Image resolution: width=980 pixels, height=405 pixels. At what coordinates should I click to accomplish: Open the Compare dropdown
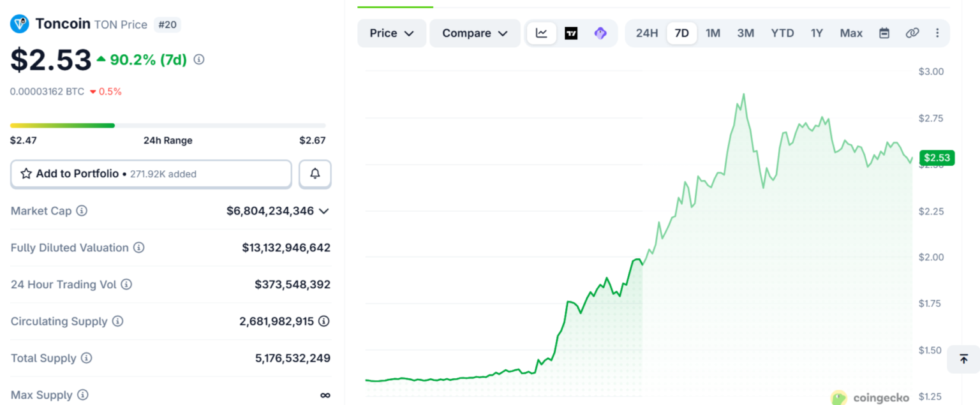(x=475, y=33)
